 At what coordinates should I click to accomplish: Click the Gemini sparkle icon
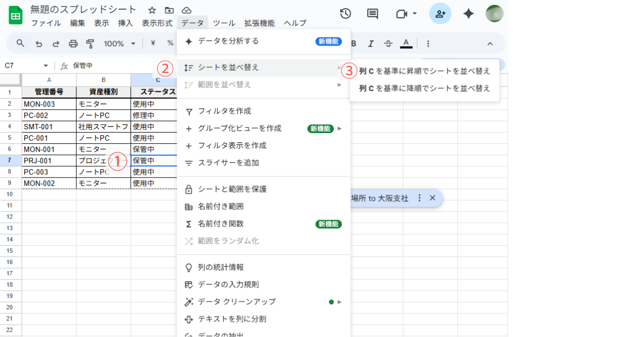[x=469, y=14]
